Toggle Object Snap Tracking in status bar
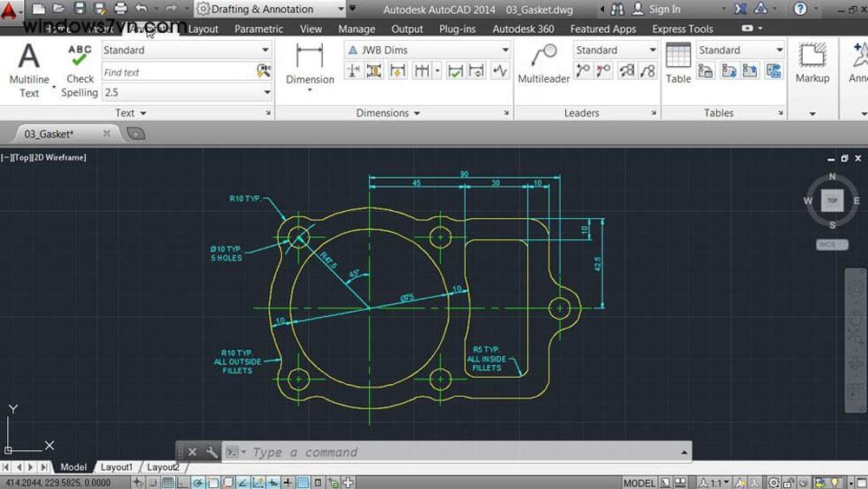The width and height of the screenshot is (868, 489). 243,483
